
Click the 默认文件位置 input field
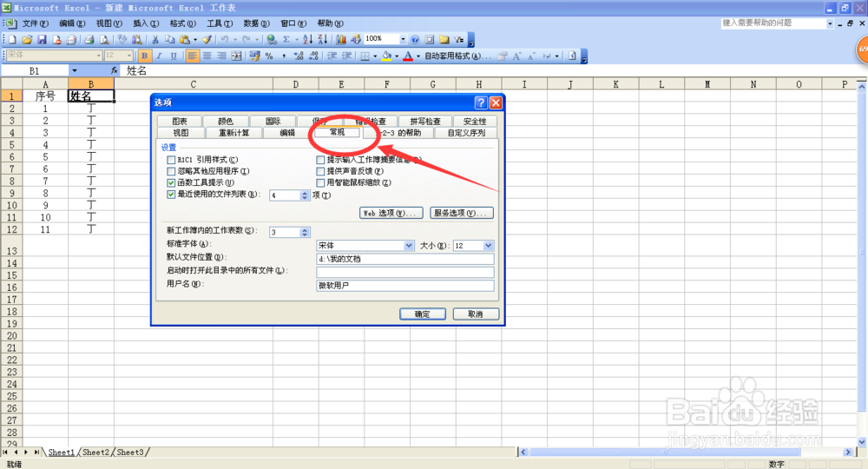click(x=405, y=259)
